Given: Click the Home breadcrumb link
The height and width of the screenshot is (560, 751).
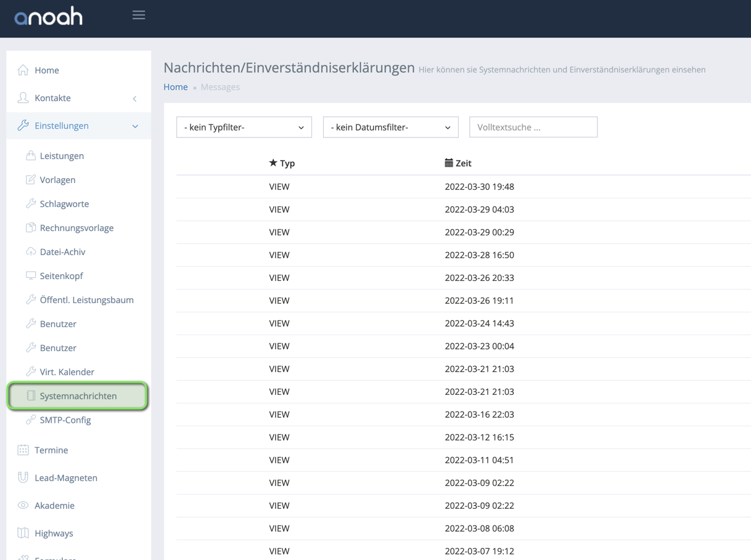Looking at the screenshot, I should click(x=175, y=87).
